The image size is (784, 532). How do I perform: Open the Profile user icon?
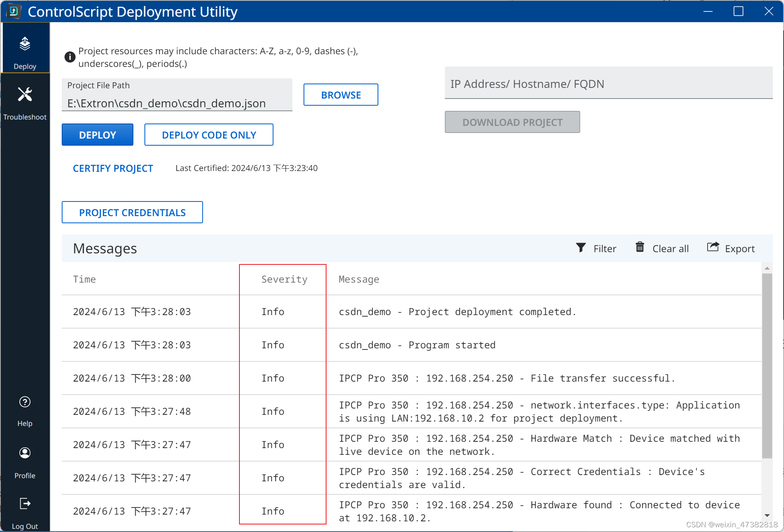point(25,453)
